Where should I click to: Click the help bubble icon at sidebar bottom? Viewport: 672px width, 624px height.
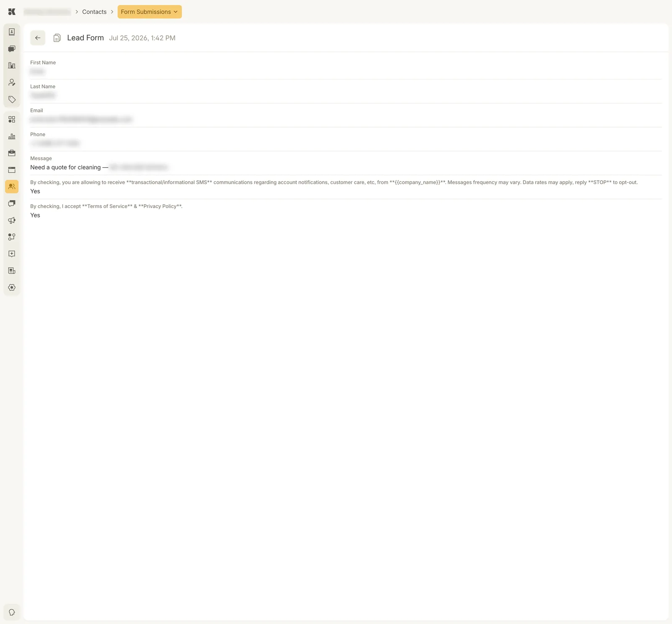pyautogui.click(x=12, y=612)
